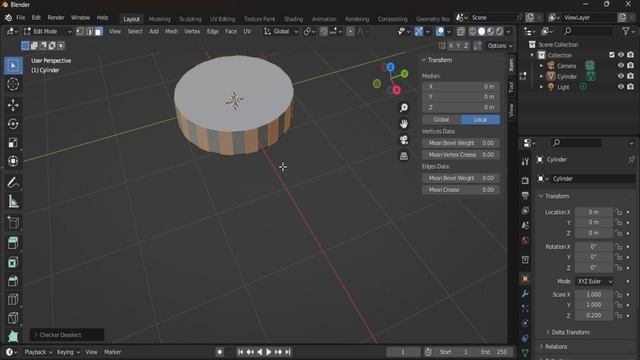Uncheck the Collection exclude checkbox

pyautogui.click(x=611, y=55)
